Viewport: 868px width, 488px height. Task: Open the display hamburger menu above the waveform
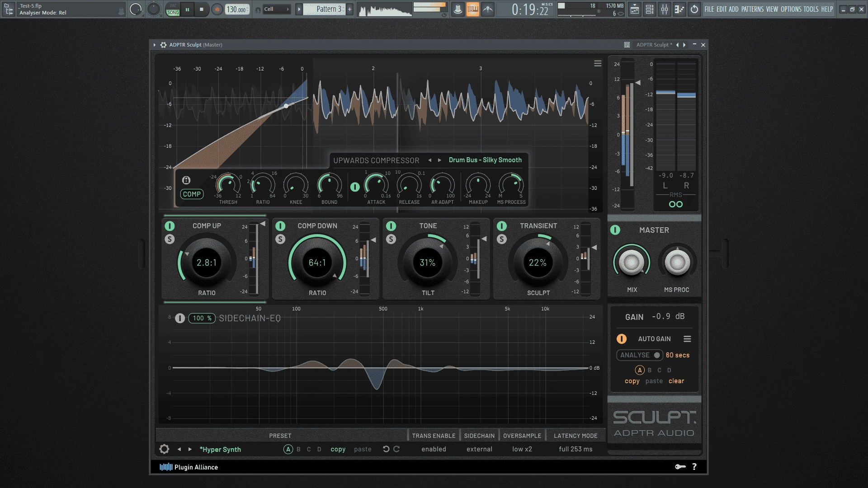598,64
